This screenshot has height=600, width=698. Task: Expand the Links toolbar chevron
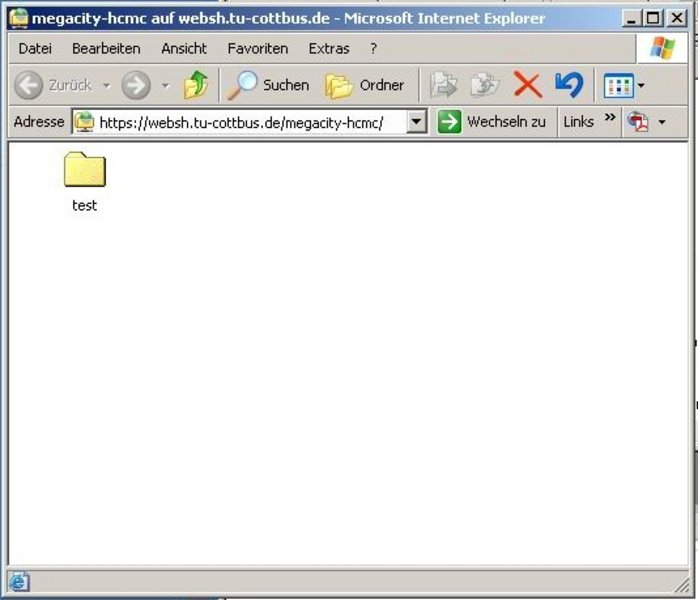pyautogui.click(x=610, y=119)
